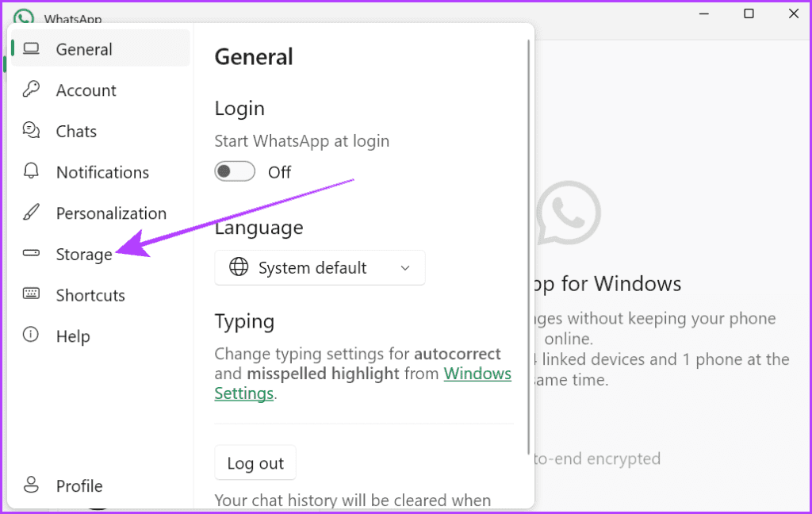This screenshot has height=514, width=812.
Task: Click the System default language selector
Action: pyautogui.click(x=320, y=267)
